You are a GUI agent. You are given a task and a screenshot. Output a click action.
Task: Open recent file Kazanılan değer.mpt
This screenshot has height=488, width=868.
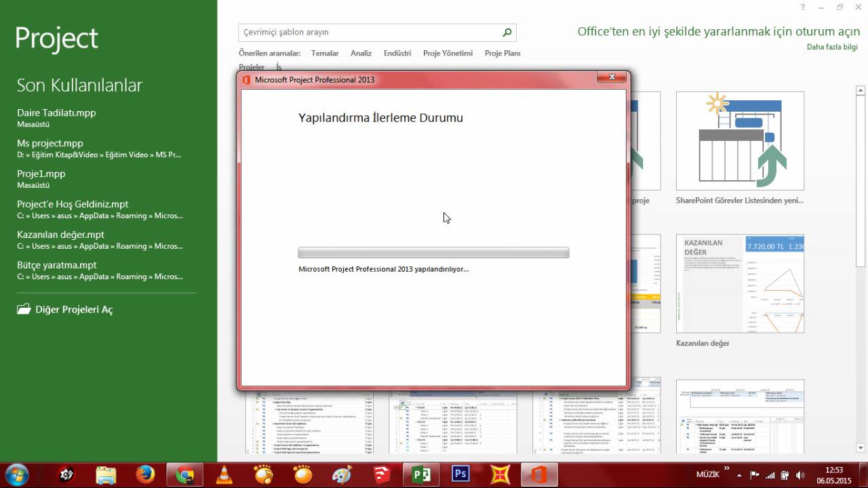(x=61, y=235)
